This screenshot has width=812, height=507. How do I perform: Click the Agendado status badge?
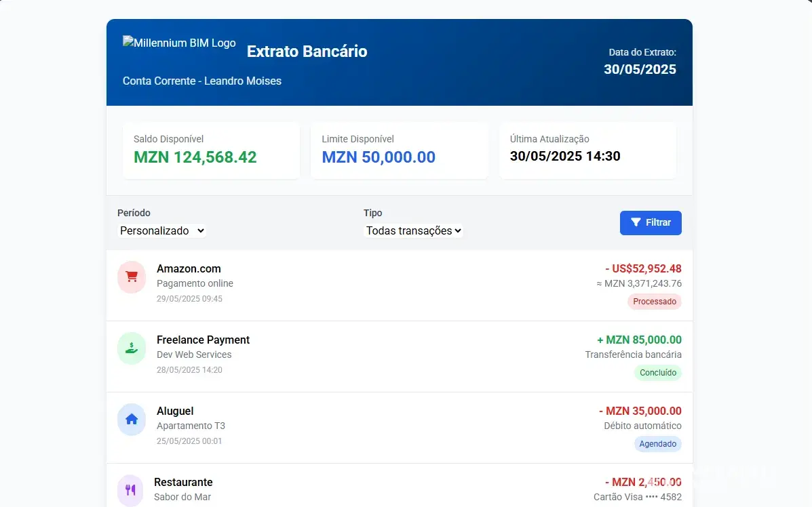(x=657, y=444)
